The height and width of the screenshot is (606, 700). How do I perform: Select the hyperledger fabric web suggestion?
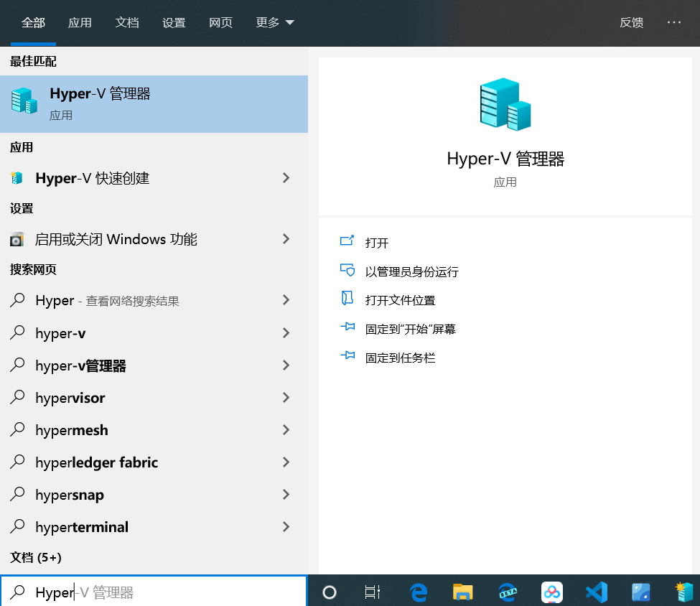click(x=154, y=462)
